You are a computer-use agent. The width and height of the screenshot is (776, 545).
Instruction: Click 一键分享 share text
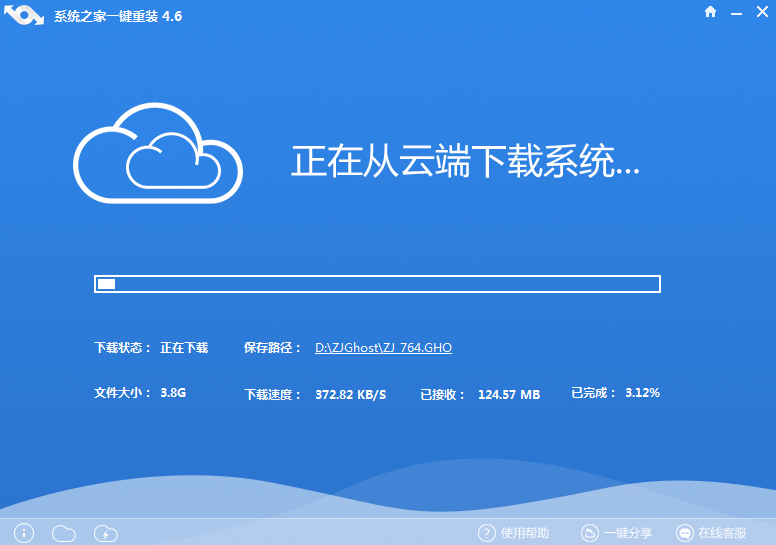pos(628,533)
